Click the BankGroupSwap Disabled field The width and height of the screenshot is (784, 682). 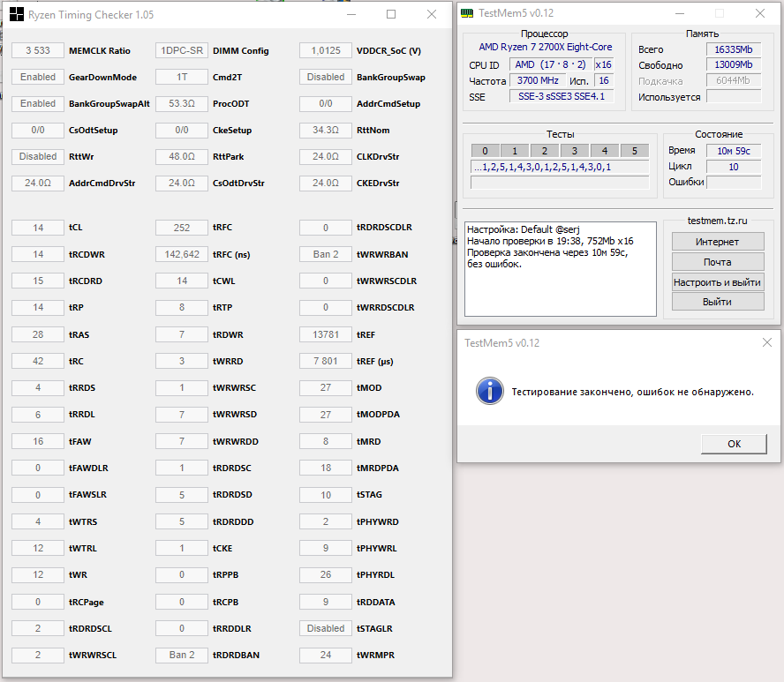[326, 77]
